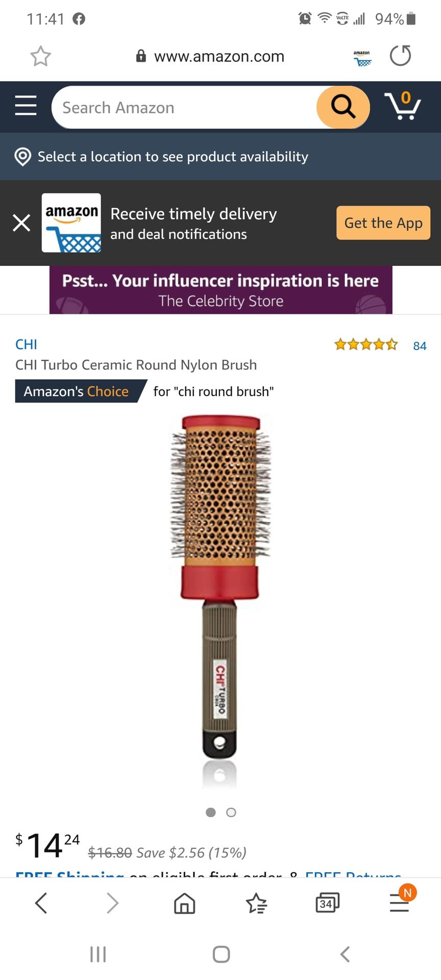Show the second product image dot
The width and height of the screenshot is (441, 980).
pos(231,813)
